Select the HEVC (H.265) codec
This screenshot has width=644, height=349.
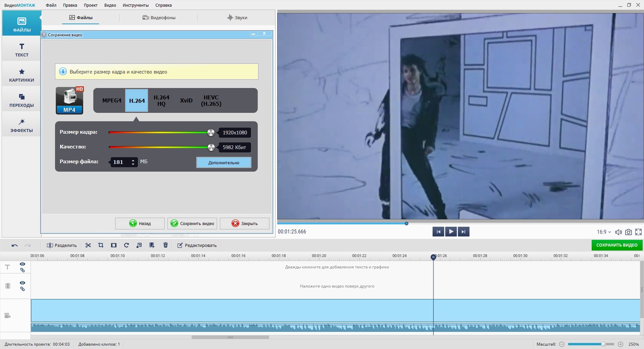click(211, 100)
